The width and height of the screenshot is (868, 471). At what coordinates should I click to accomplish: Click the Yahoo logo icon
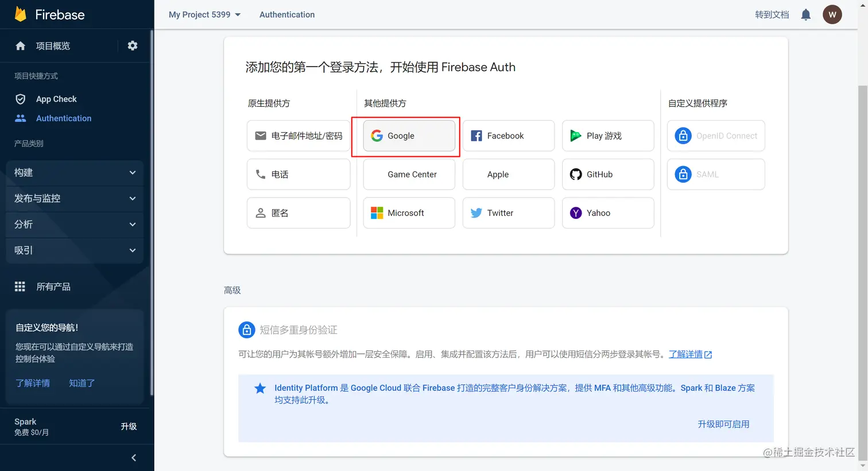(x=576, y=213)
